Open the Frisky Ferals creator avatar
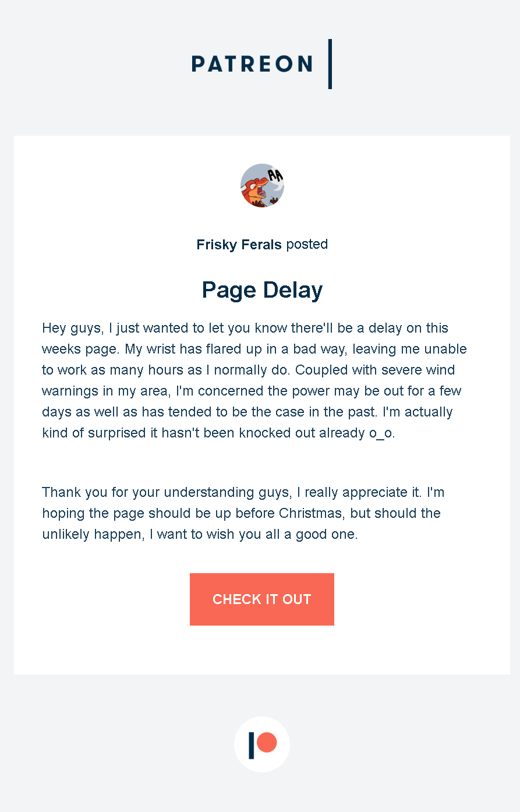The height and width of the screenshot is (812, 520). pyautogui.click(x=262, y=186)
